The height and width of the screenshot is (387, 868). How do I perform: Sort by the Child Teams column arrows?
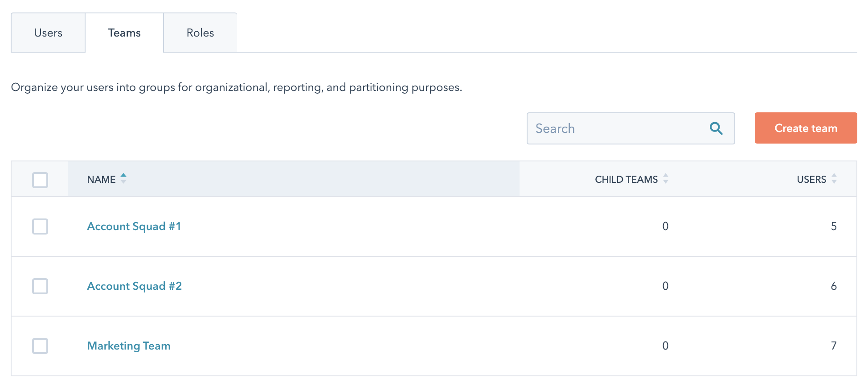(x=666, y=179)
